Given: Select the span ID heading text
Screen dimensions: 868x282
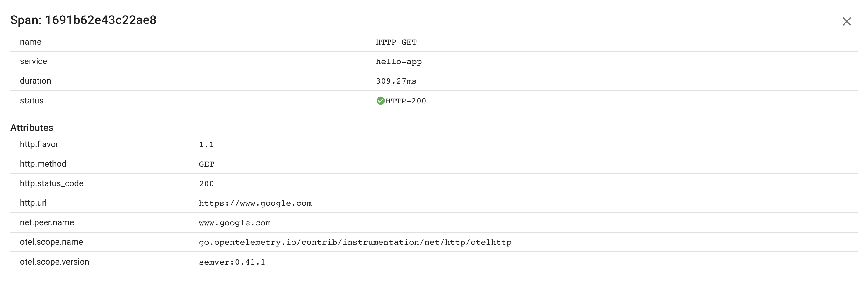Looking at the screenshot, I should (83, 20).
